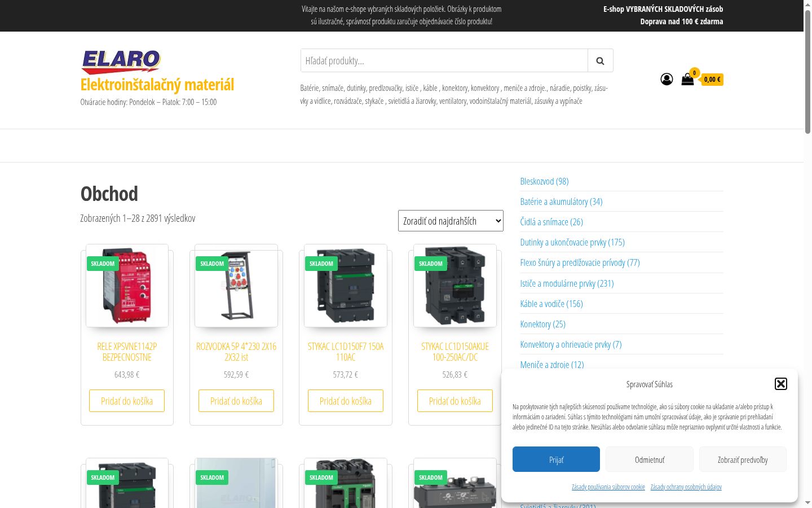The width and height of the screenshot is (812, 508).
Task: Open Káble a vodiče category
Action: (x=551, y=304)
